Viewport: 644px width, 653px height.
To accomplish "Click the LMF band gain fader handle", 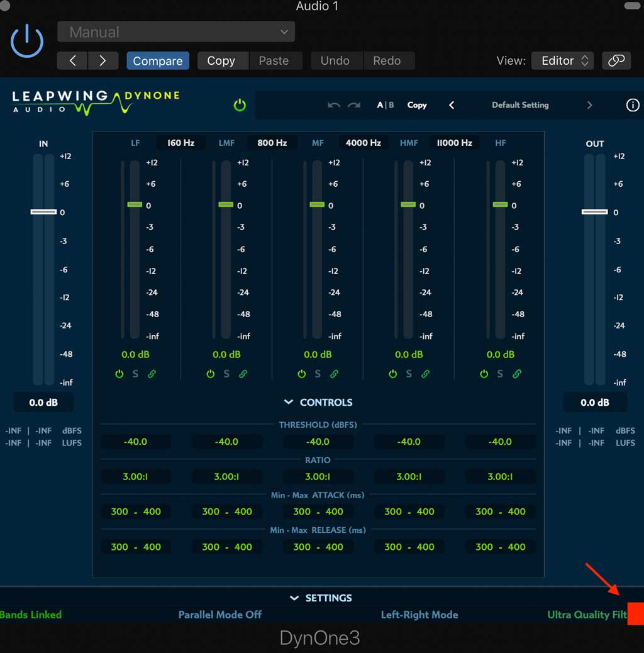I will click(x=226, y=204).
